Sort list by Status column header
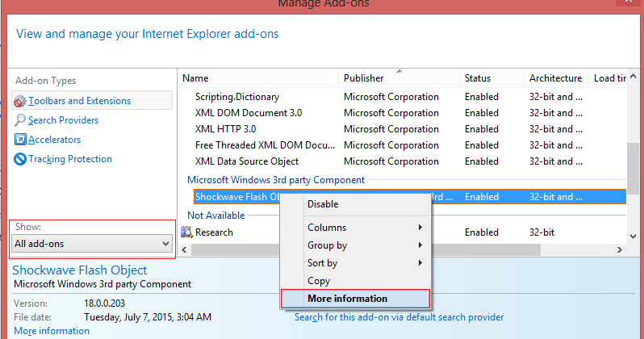Image resolution: width=644 pixels, height=339 pixels. pos(491,78)
